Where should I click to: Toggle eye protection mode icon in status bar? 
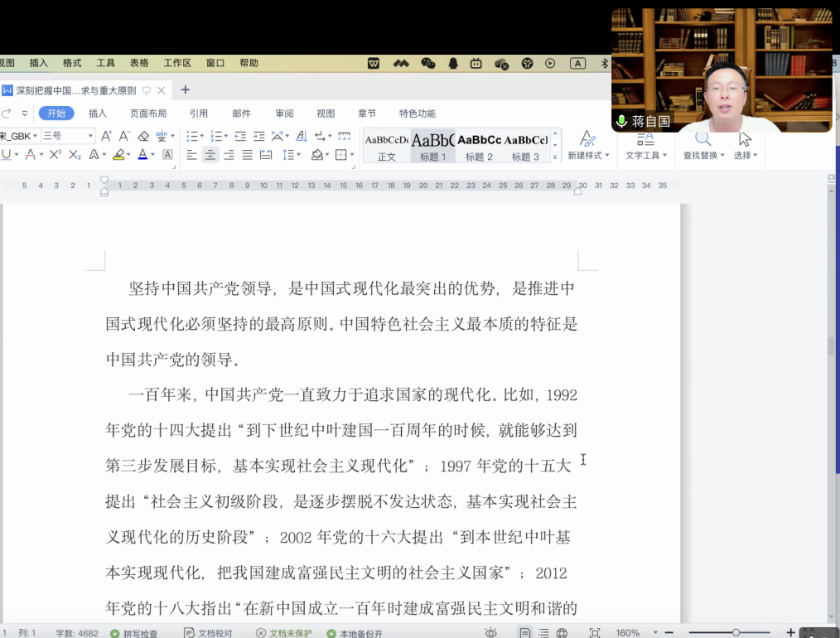(x=491, y=633)
